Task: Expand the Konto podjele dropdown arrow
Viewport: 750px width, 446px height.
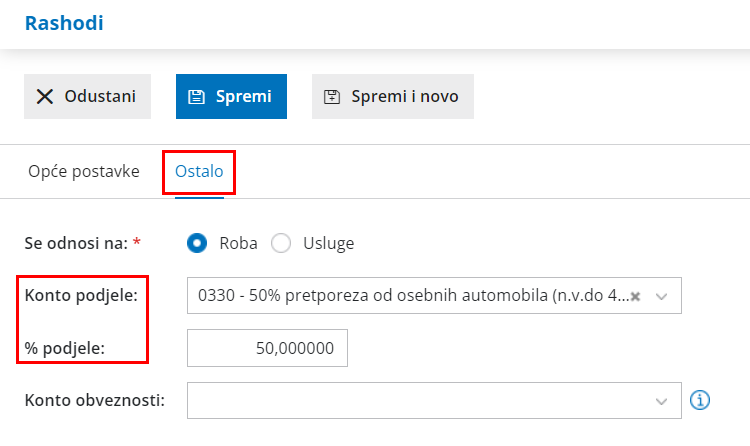Action: (x=661, y=296)
